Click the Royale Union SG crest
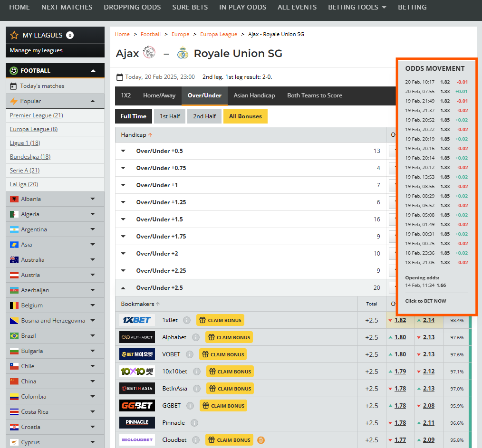The width and height of the screenshot is (482, 448). (183, 53)
